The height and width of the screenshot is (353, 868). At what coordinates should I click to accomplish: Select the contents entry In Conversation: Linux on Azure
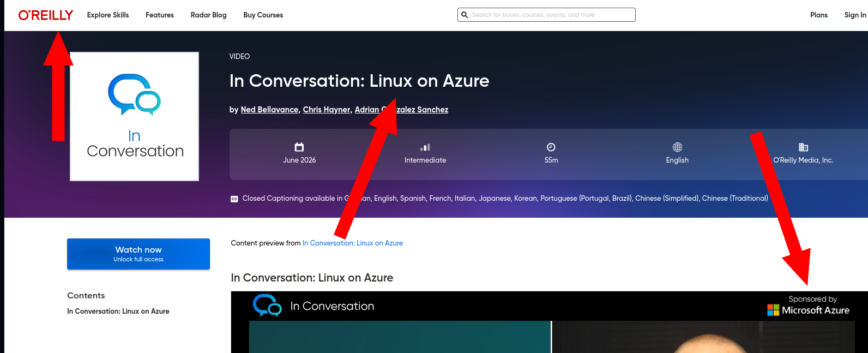[x=118, y=311]
